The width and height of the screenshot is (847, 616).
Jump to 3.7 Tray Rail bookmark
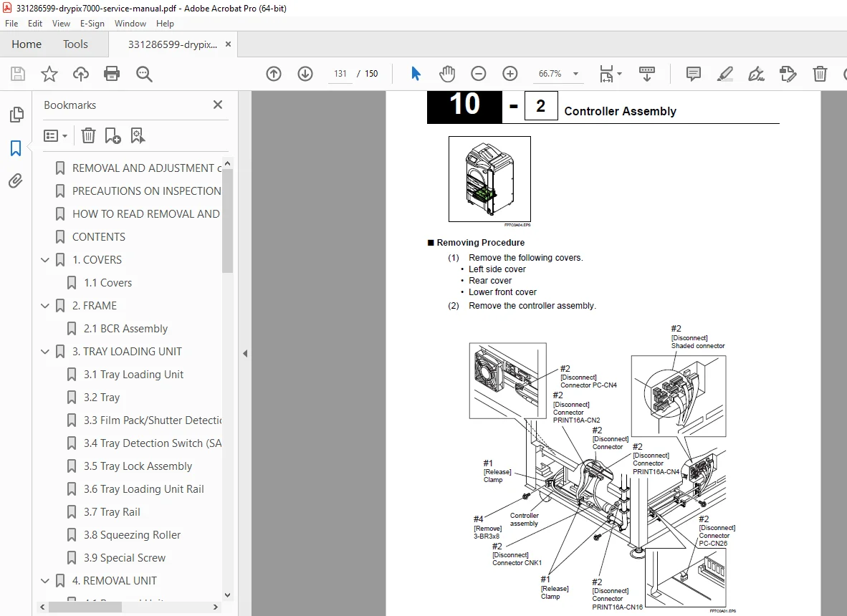[112, 512]
